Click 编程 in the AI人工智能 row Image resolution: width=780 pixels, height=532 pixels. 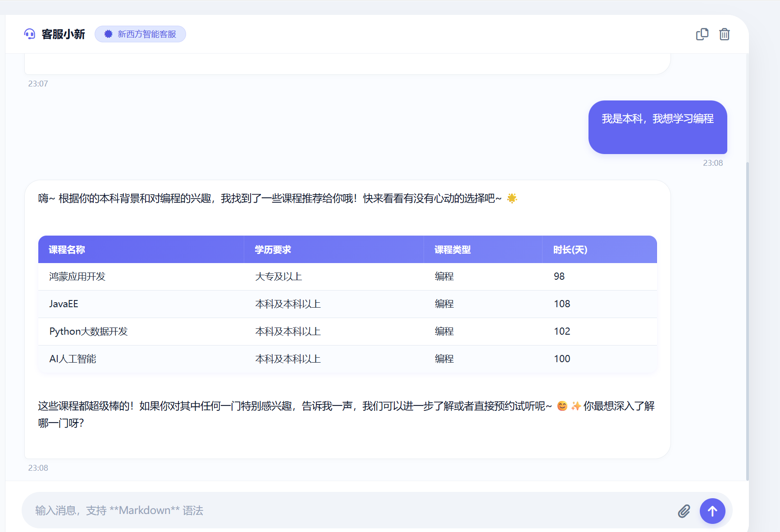click(x=444, y=359)
